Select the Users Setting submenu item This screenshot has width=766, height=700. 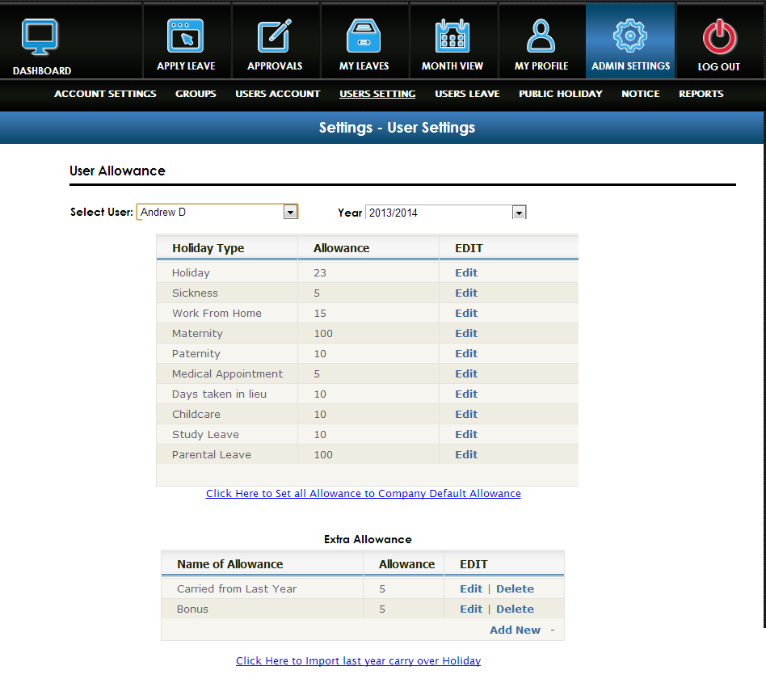[x=377, y=94]
